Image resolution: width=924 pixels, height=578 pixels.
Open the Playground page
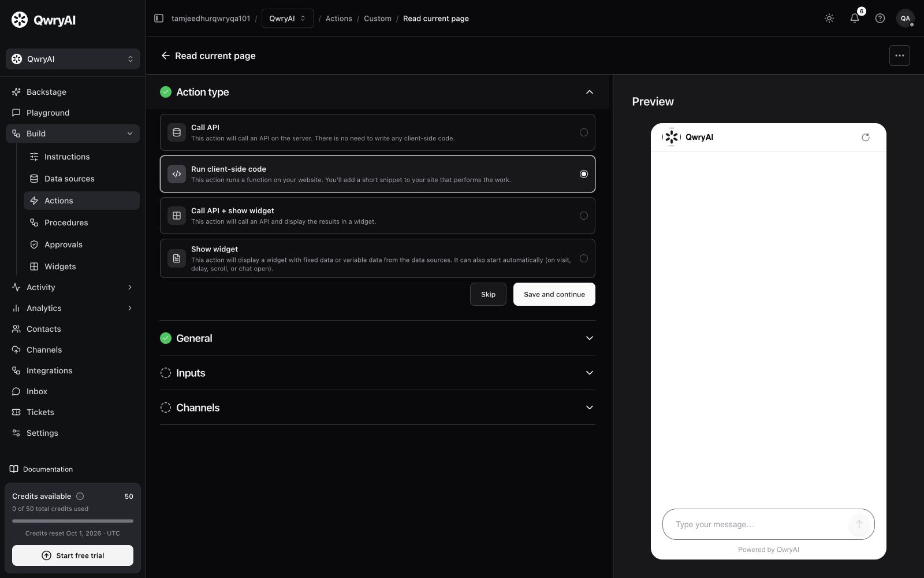(73, 113)
